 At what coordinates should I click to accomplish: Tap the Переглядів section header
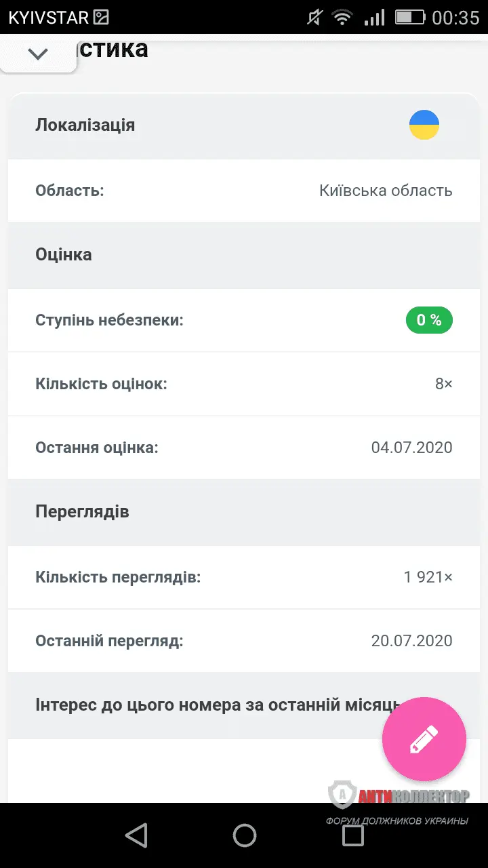(82, 512)
